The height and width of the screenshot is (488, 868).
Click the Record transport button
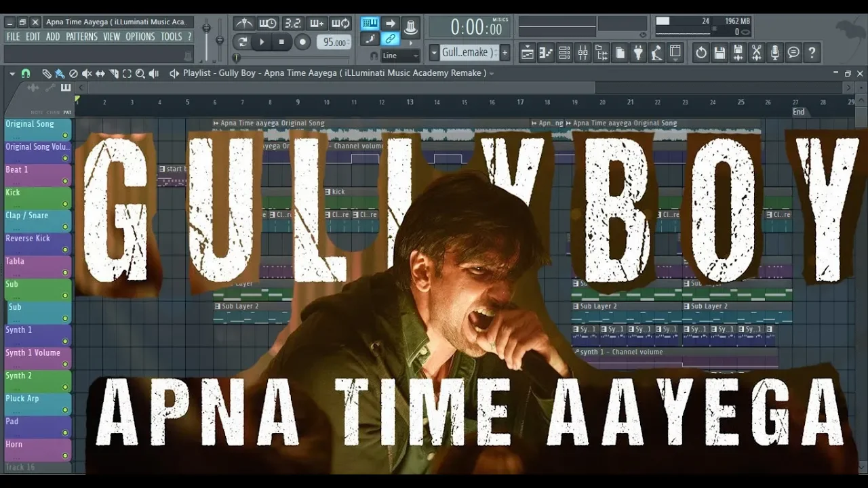point(302,42)
